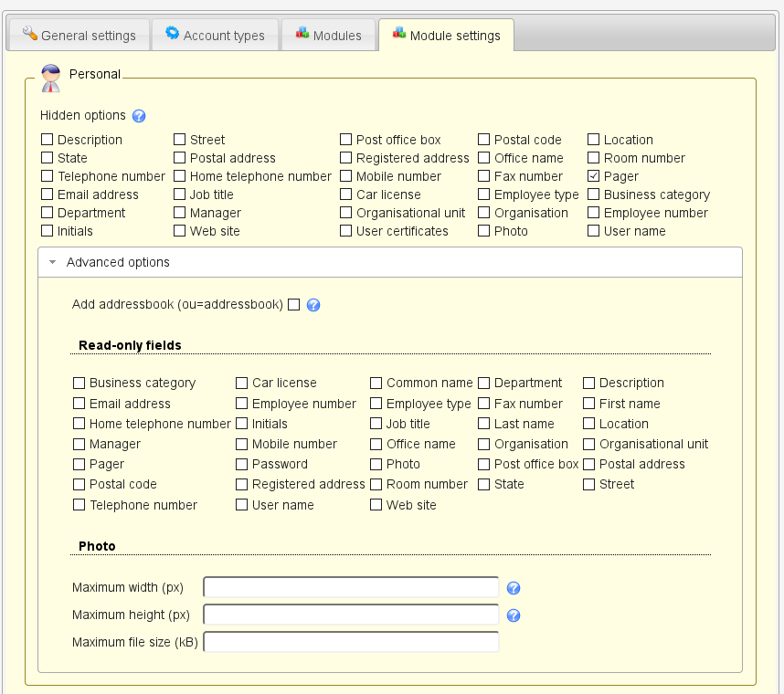Click the help icon next to Hidden options
Viewport: 784px width, 694px height.
(139, 116)
